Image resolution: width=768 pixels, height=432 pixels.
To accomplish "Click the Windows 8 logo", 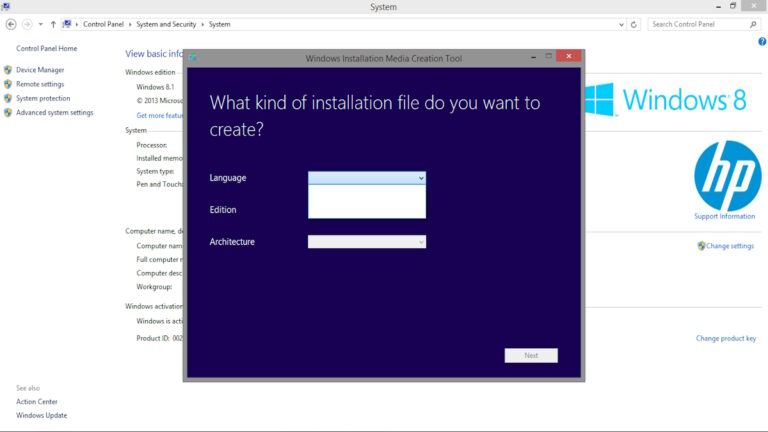I will click(666, 100).
